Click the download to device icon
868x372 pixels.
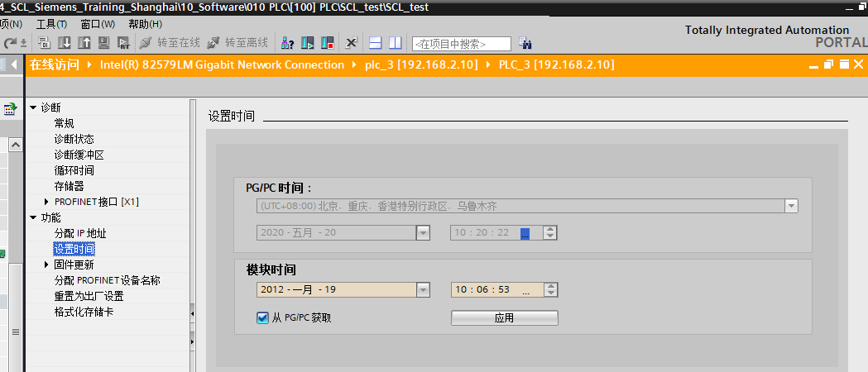[x=65, y=42]
